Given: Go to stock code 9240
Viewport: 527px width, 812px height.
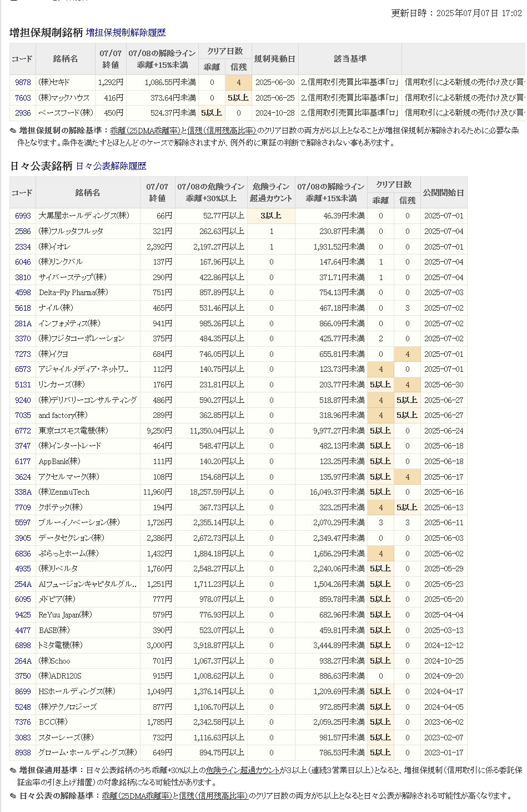Looking at the screenshot, I should click(23, 400).
